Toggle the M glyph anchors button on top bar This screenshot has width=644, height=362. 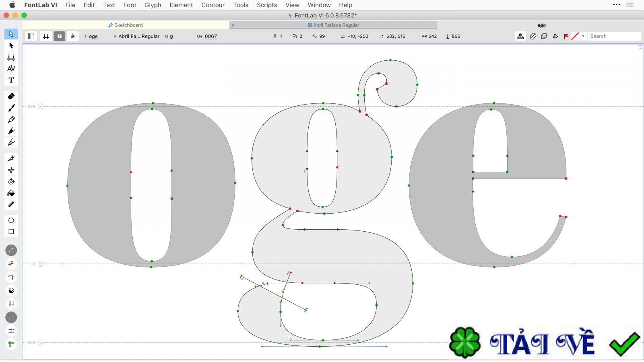[x=73, y=36]
